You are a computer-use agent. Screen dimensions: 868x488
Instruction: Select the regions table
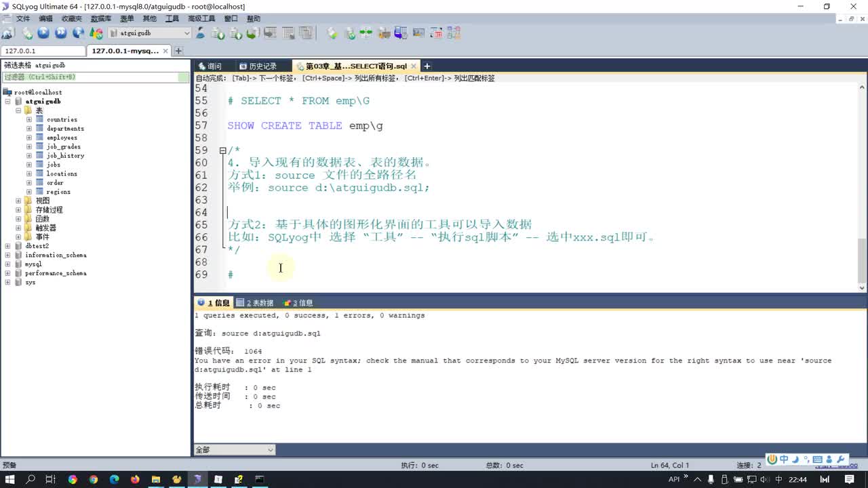pyautogui.click(x=58, y=192)
